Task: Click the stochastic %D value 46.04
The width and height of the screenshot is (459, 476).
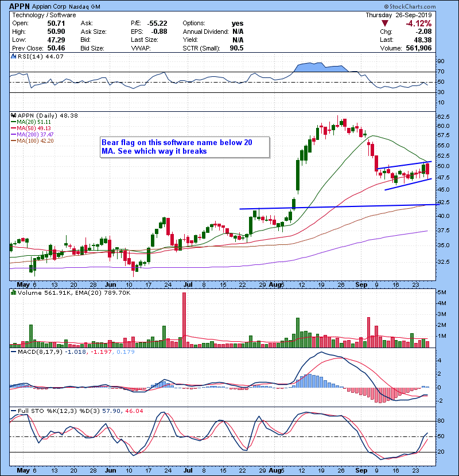Action: (x=134, y=411)
